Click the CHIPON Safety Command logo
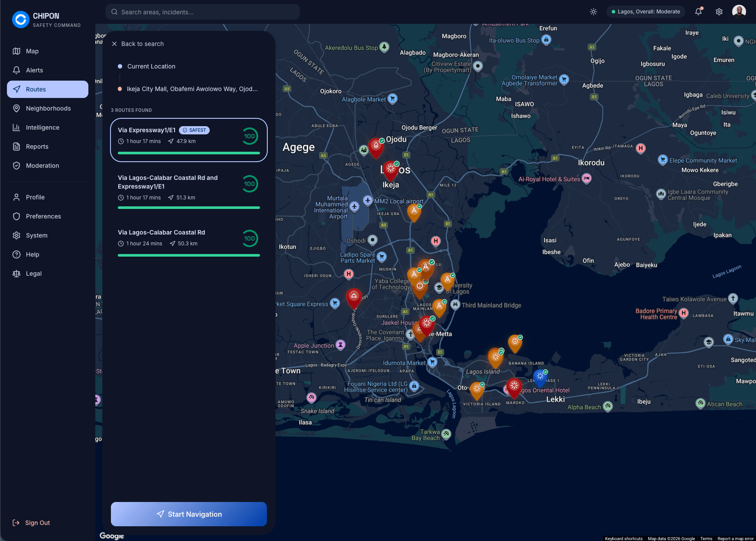 [x=45, y=20]
